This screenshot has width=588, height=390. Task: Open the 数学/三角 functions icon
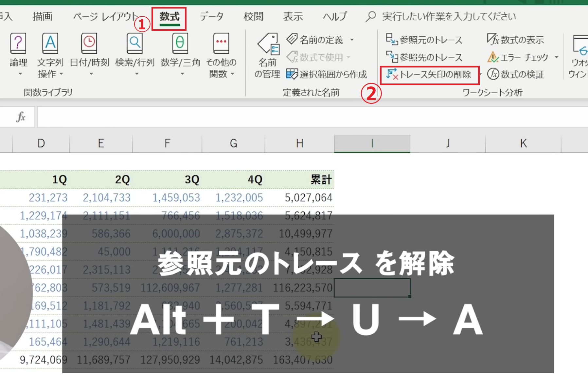tap(180, 43)
